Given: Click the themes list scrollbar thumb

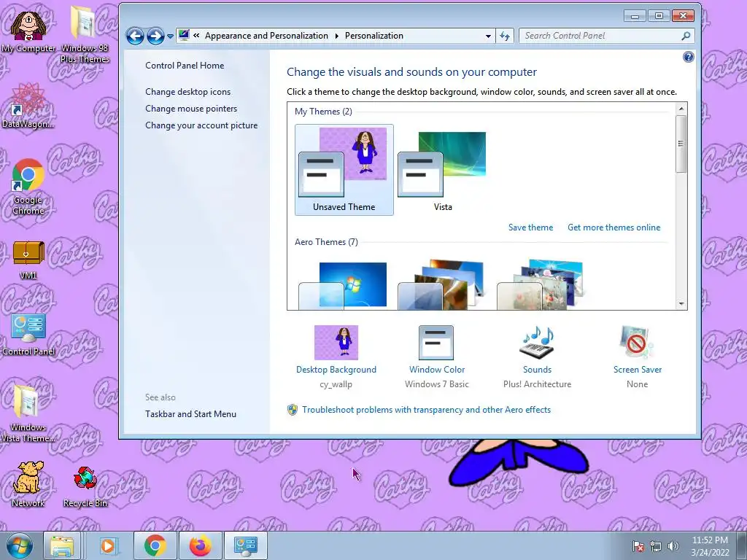Looking at the screenshot, I should [x=681, y=144].
